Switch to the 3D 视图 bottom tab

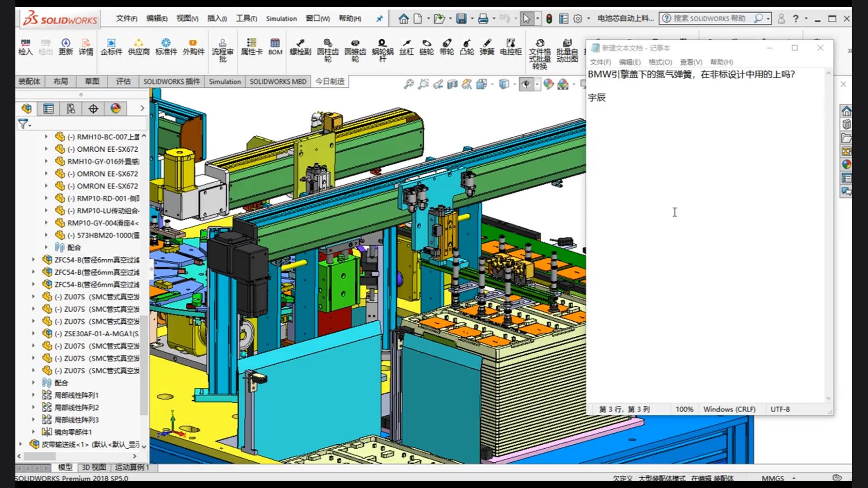(x=94, y=467)
